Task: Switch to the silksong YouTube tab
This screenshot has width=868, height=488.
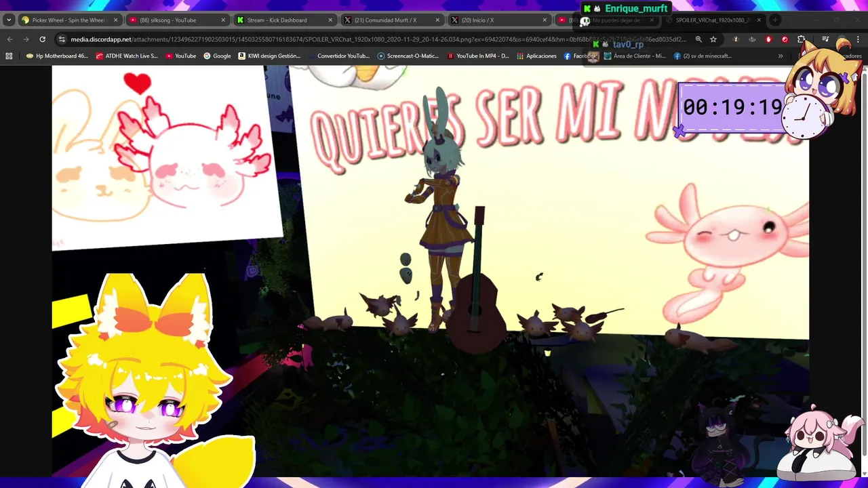Action: pos(176,20)
